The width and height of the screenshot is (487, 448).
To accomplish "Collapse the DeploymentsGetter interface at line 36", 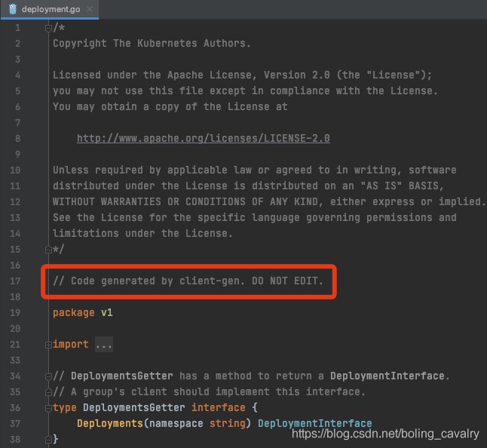I will 48,408.
